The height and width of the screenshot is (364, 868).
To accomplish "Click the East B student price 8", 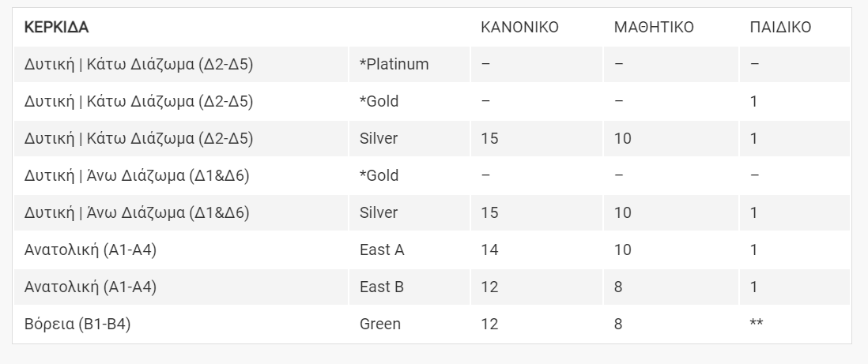I will click(x=618, y=287).
